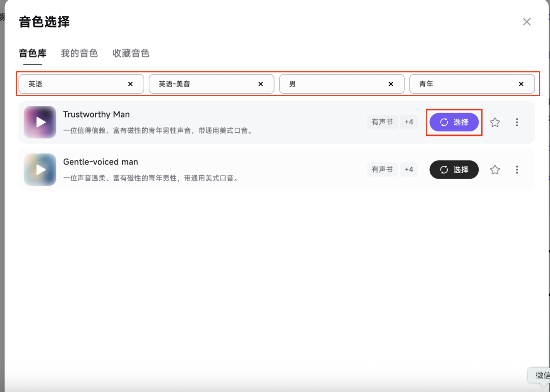Play the Trustworthy Man voice sample
This screenshot has height=392, width=550.
(x=40, y=122)
